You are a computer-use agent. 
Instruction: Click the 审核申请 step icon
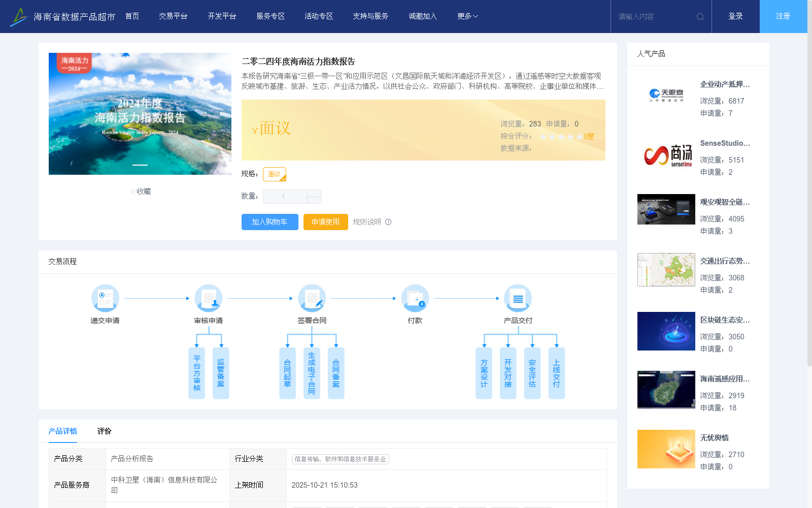click(x=209, y=298)
